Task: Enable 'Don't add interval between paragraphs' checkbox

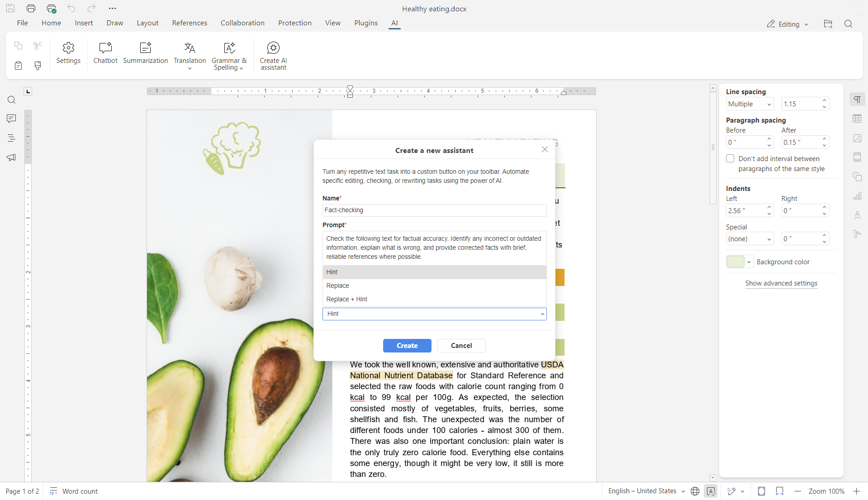Action: click(730, 159)
